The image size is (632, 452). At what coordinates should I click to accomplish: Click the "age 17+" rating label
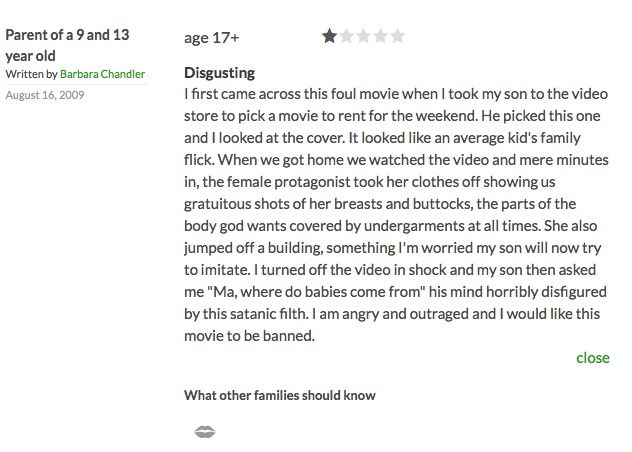click(212, 38)
